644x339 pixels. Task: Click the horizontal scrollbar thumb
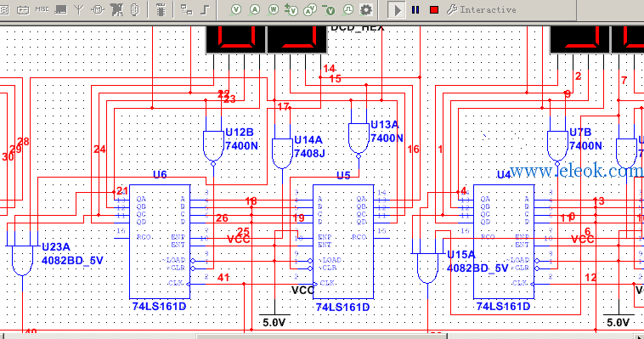[x=322, y=336]
